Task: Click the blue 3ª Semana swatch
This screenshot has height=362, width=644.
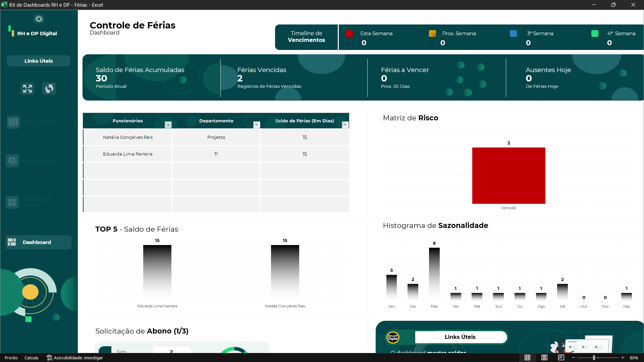Action: coord(513,33)
